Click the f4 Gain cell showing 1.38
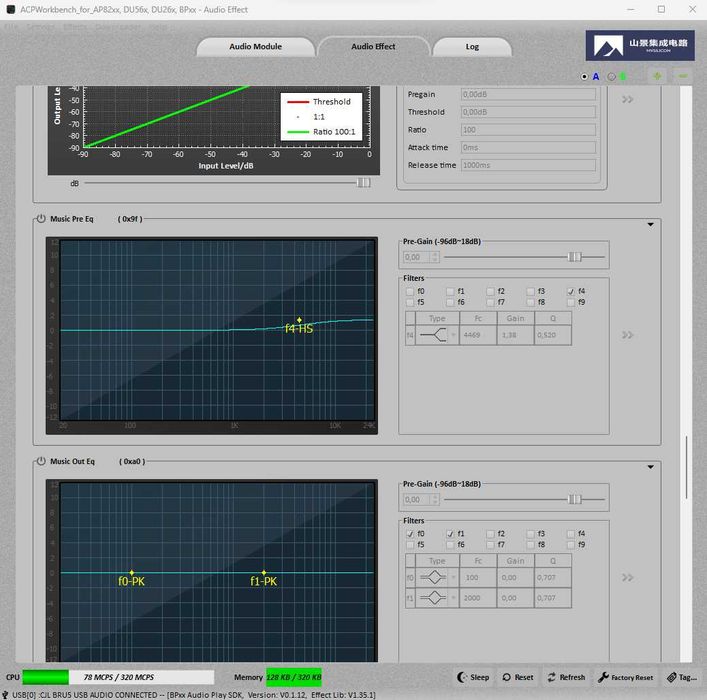Viewport: 707px width, 700px height. [x=515, y=335]
